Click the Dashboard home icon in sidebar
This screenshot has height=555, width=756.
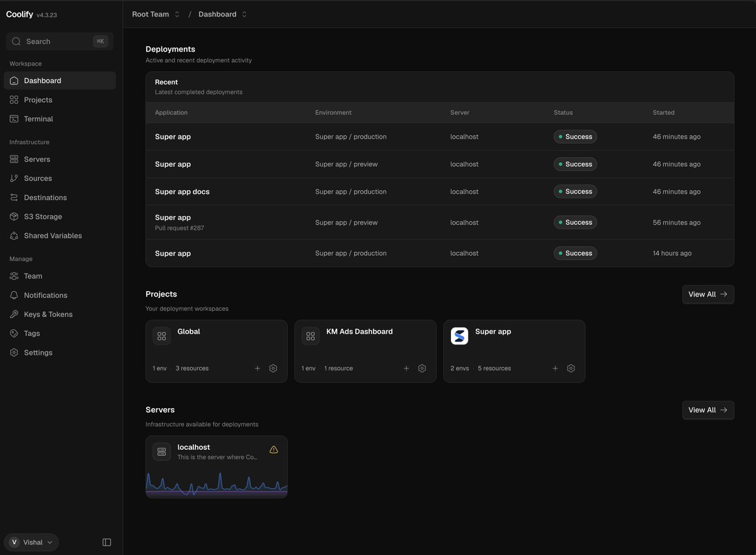pos(14,81)
